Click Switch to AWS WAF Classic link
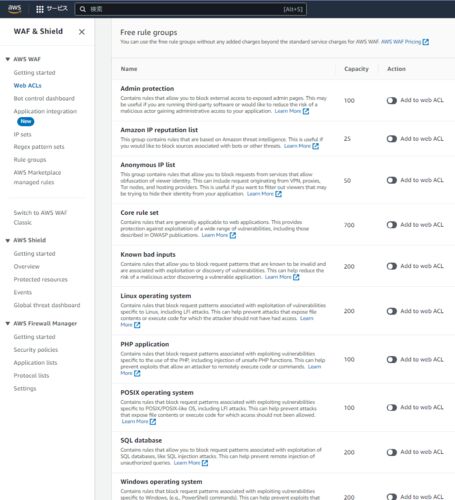The height and width of the screenshot is (500, 455). (40, 218)
